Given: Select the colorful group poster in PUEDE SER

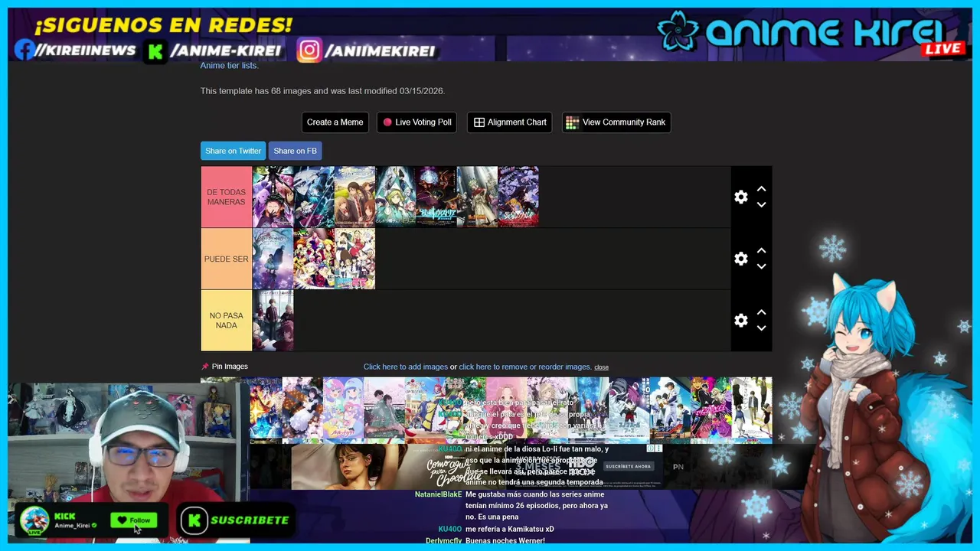Looking at the screenshot, I should tap(314, 259).
